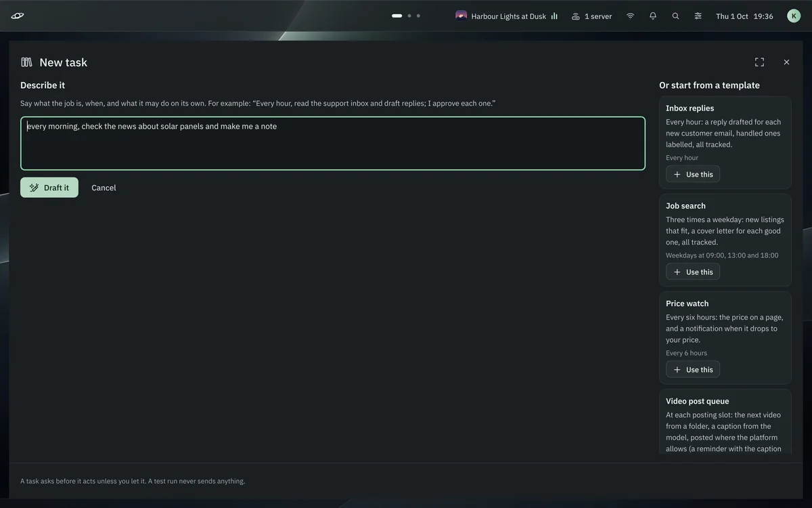Use the Inbox replies template
Image resolution: width=812 pixels, height=508 pixels.
(x=693, y=174)
